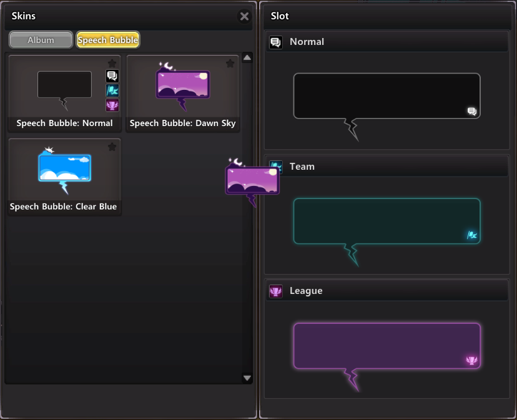Switch to the Album tab
This screenshot has height=420, width=517.
[x=41, y=40]
